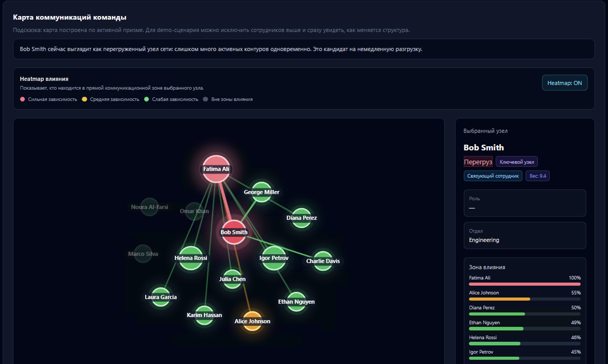
Task: Select the Igor Petrov node
Action: pos(274,258)
